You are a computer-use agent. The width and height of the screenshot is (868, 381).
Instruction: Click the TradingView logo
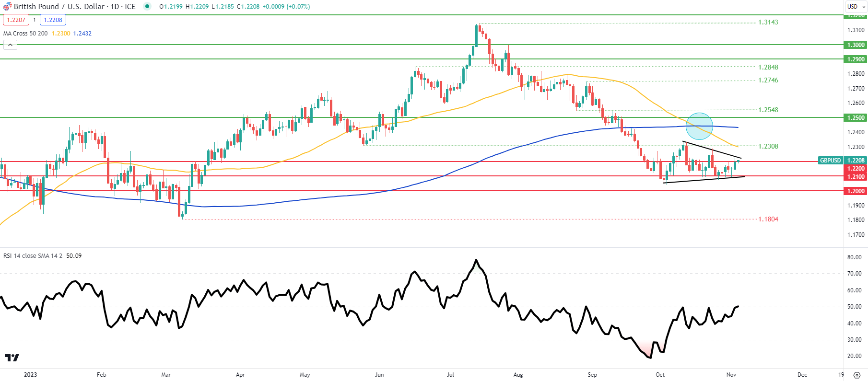pos(12,358)
